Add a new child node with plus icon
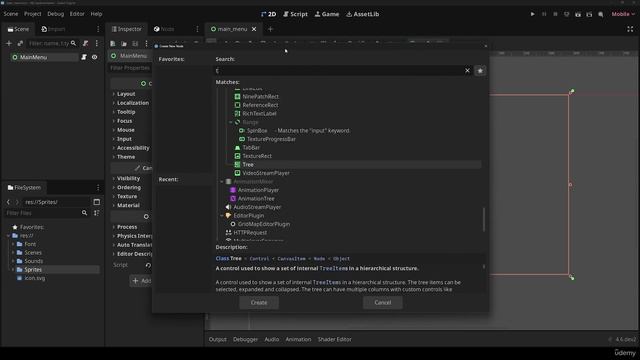The image size is (640, 360). click(9, 43)
